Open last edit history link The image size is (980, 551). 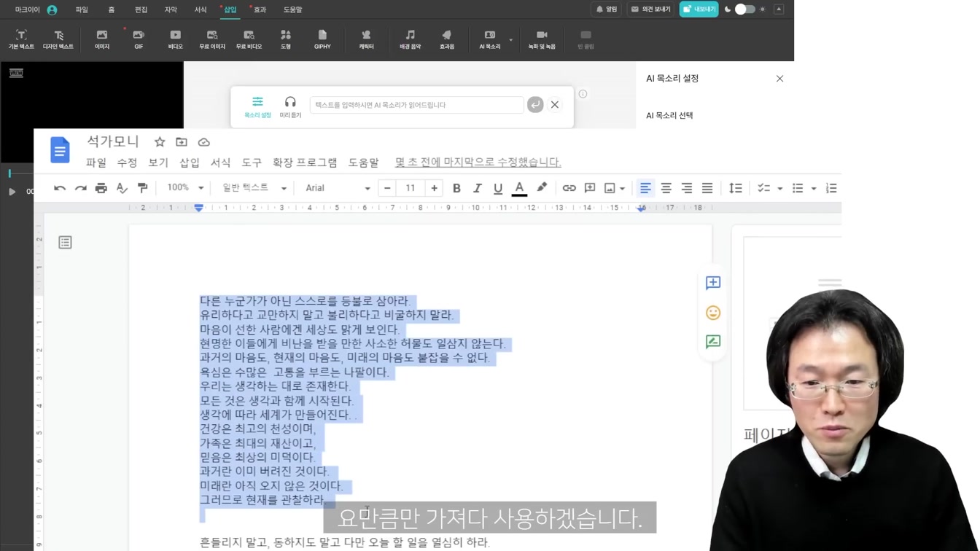tap(478, 163)
